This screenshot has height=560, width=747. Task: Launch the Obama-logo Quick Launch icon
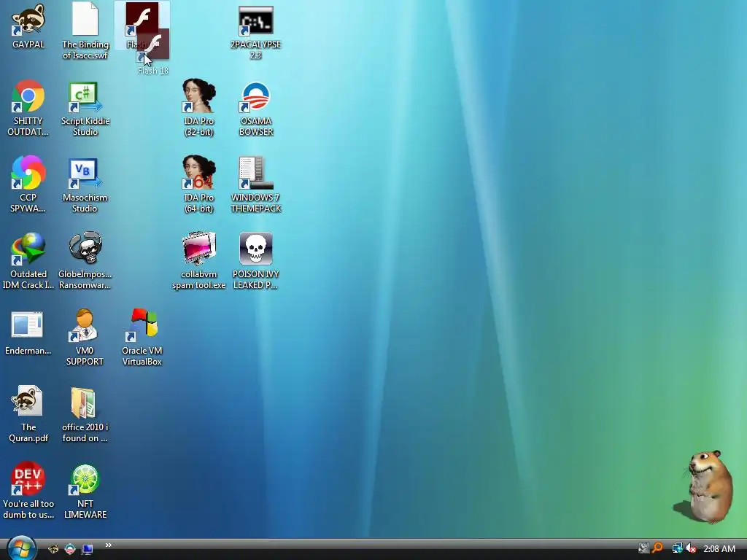70,549
